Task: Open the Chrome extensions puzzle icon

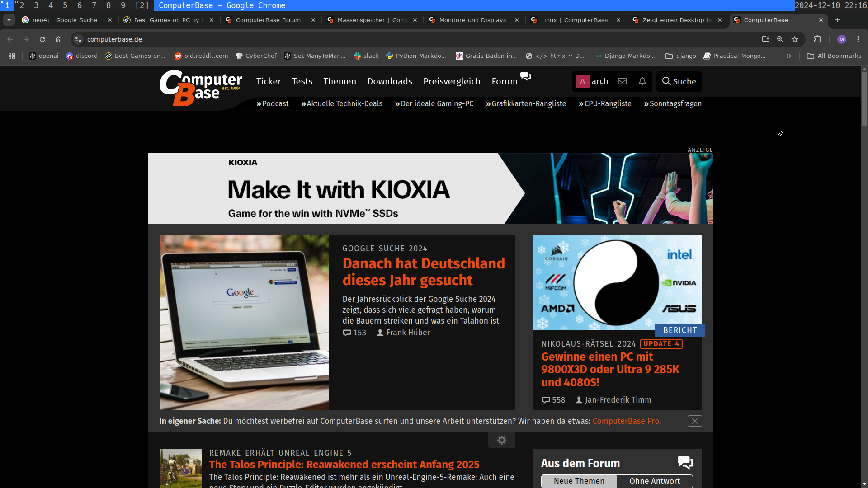Action: pos(817,39)
